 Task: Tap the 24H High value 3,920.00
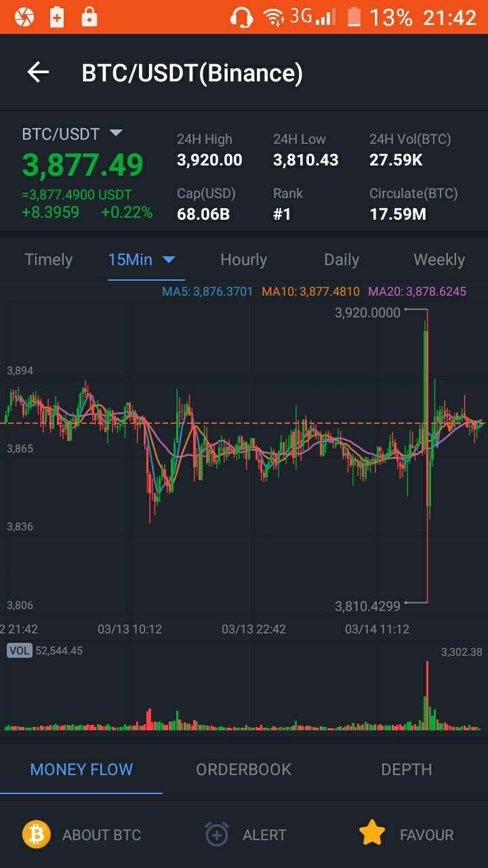coord(209,160)
